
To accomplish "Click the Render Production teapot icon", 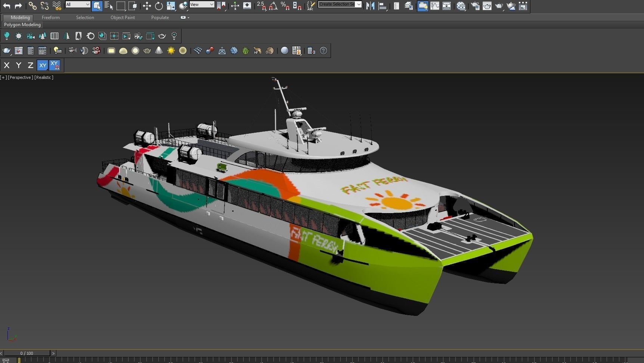I will coord(499,6).
